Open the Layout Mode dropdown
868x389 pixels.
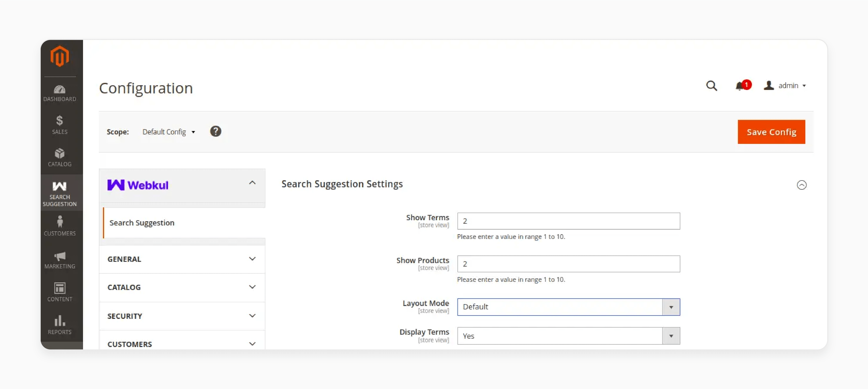[x=568, y=307]
